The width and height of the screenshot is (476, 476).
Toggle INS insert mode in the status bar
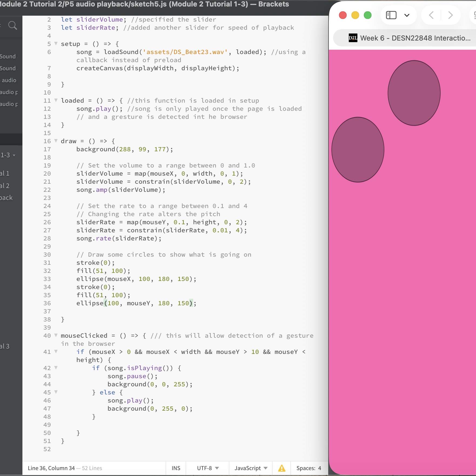tap(176, 468)
